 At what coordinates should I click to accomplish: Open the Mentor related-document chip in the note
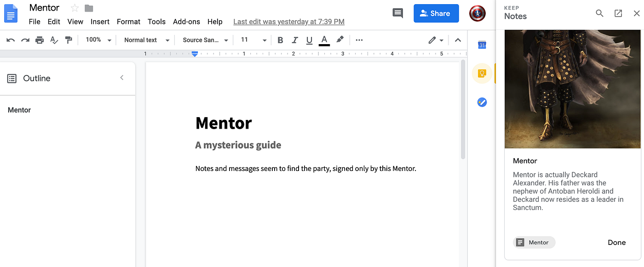click(x=534, y=242)
